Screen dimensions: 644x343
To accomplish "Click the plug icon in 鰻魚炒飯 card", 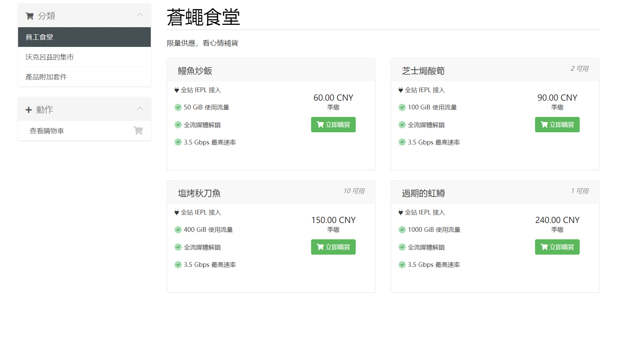I will (x=177, y=90).
